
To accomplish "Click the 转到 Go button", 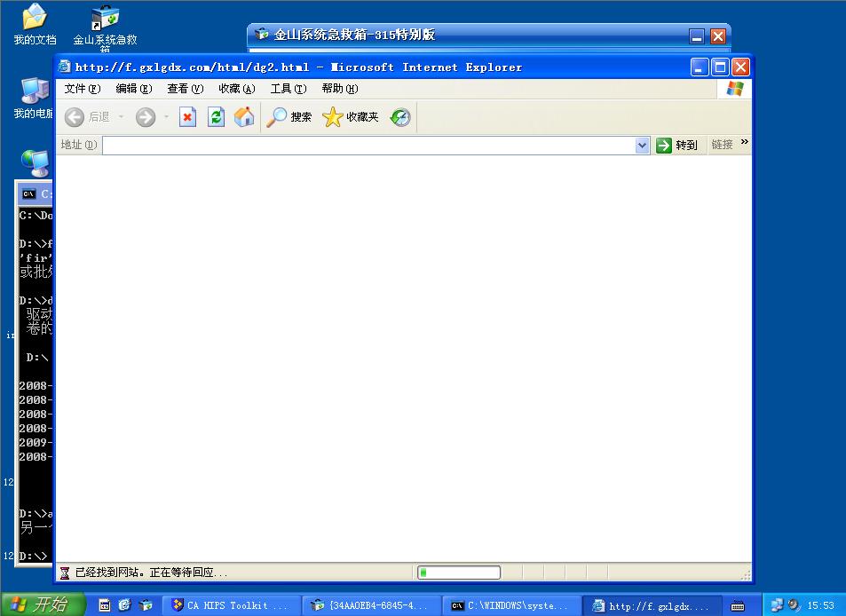I will 676,145.
